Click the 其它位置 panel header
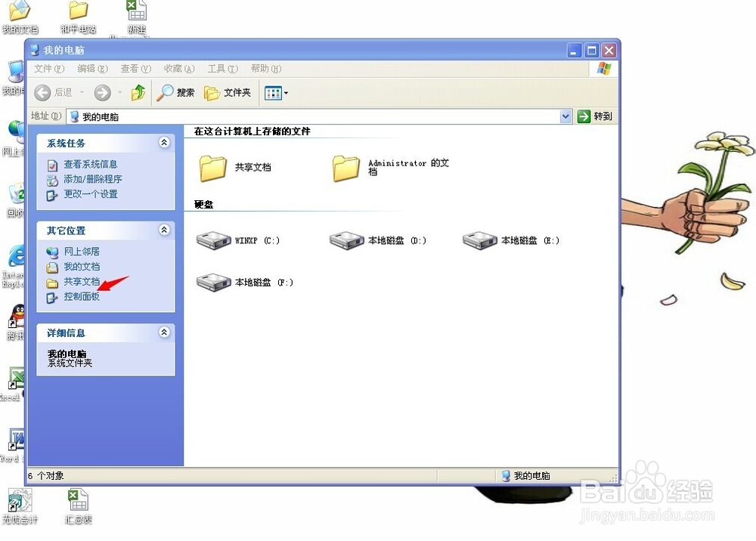 click(106, 230)
